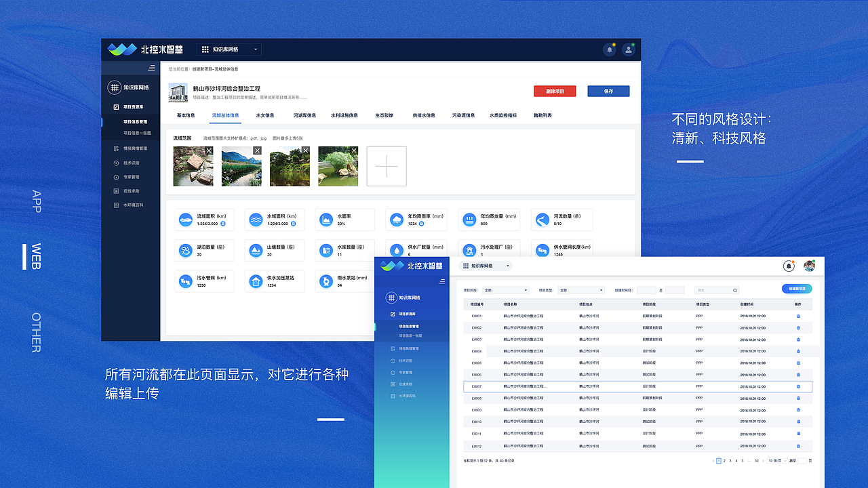The image size is (868, 488).
Task: Open 技术识别 in dark sidebar
Action: click(x=127, y=163)
